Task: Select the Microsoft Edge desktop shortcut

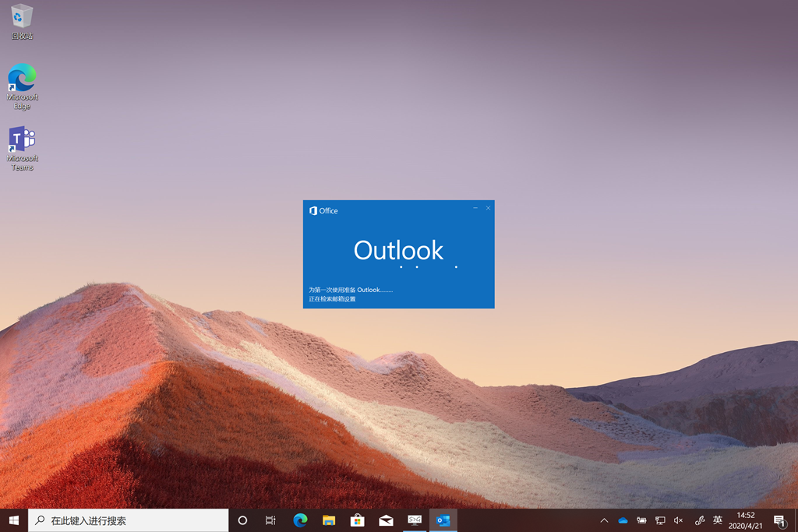Action: [x=22, y=86]
